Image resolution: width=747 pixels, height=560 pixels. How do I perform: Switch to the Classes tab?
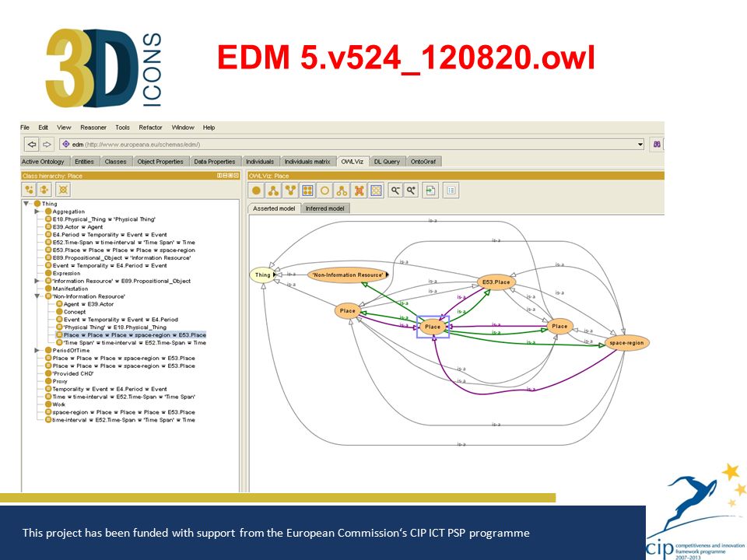(x=116, y=162)
